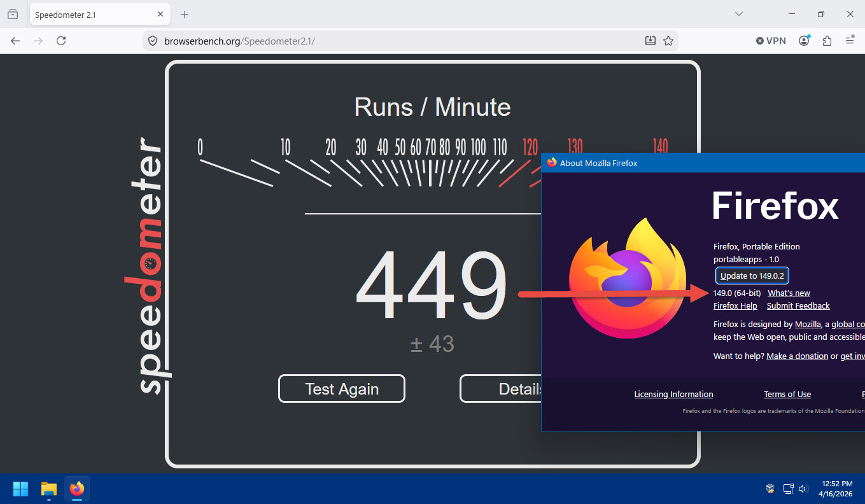Open the Extensions puzzle icon
This screenshot has height=504, width=865.
pyautogui.click(x=827, y=41)
